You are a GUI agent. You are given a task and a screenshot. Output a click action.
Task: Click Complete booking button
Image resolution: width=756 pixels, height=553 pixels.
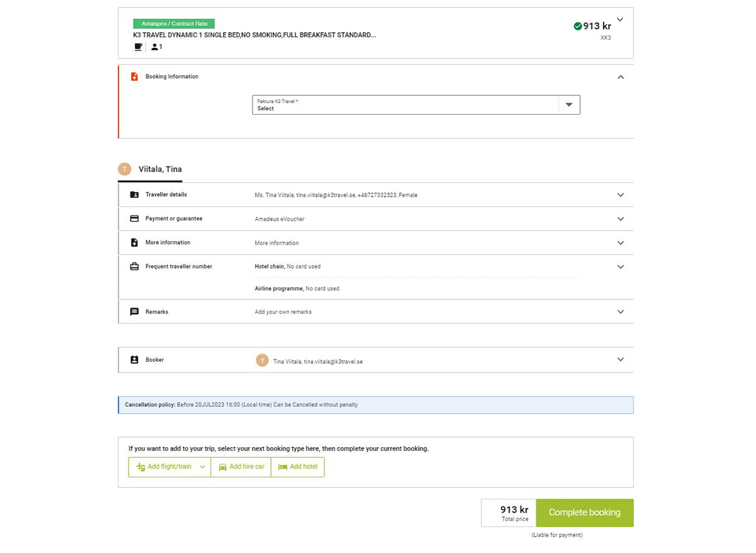[x=585, y=513]
